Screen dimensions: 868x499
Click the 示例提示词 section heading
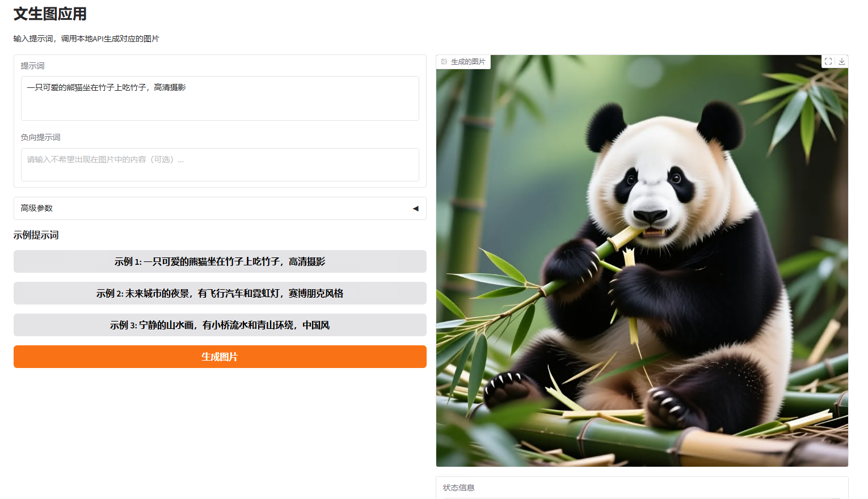36,235
